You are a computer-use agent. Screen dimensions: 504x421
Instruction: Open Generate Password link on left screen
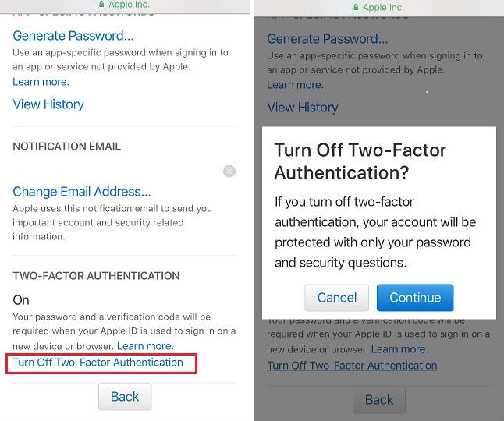tap(73, 36)
